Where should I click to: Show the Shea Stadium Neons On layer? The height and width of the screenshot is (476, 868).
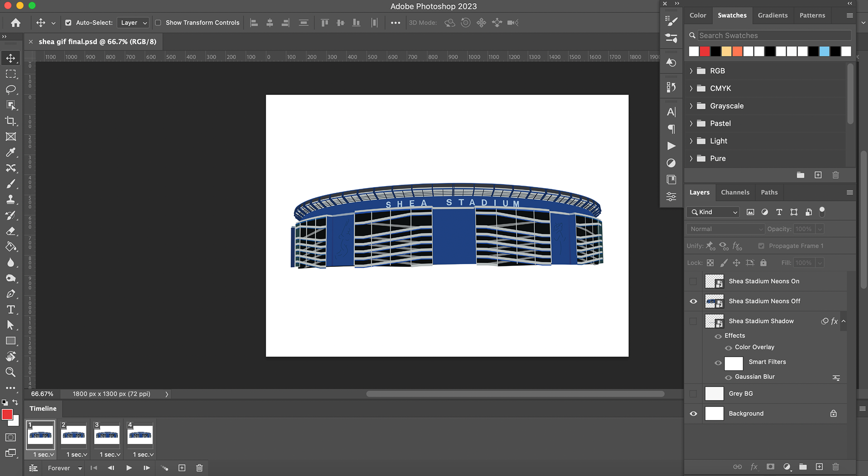click(x=693, y=281)
